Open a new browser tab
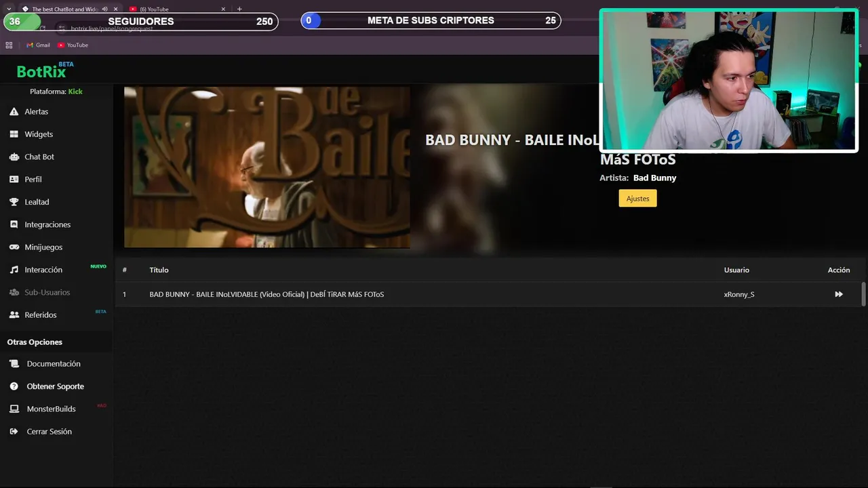The width and height of the screenshot is (868, 488). click(x=239, y=9)
